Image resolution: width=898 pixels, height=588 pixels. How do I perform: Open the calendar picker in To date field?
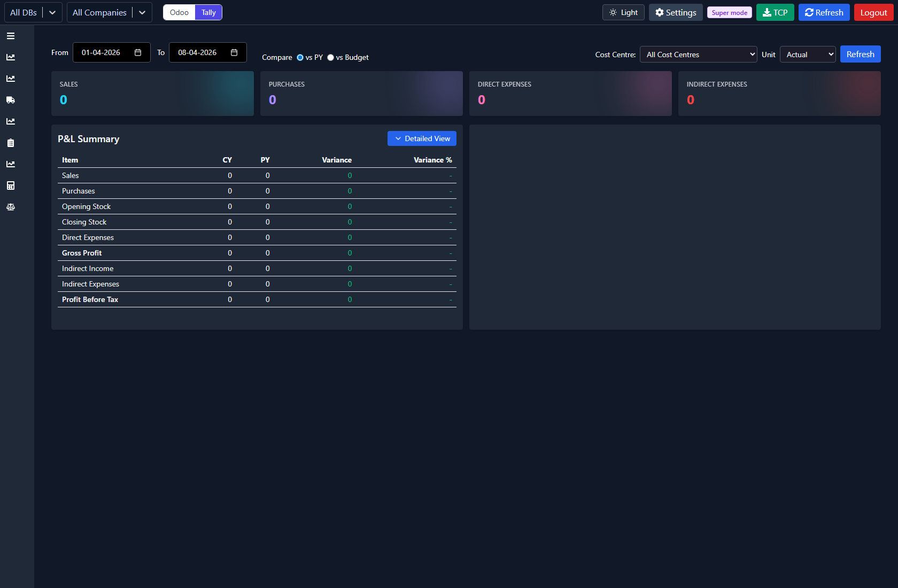[x=234, y=52]
